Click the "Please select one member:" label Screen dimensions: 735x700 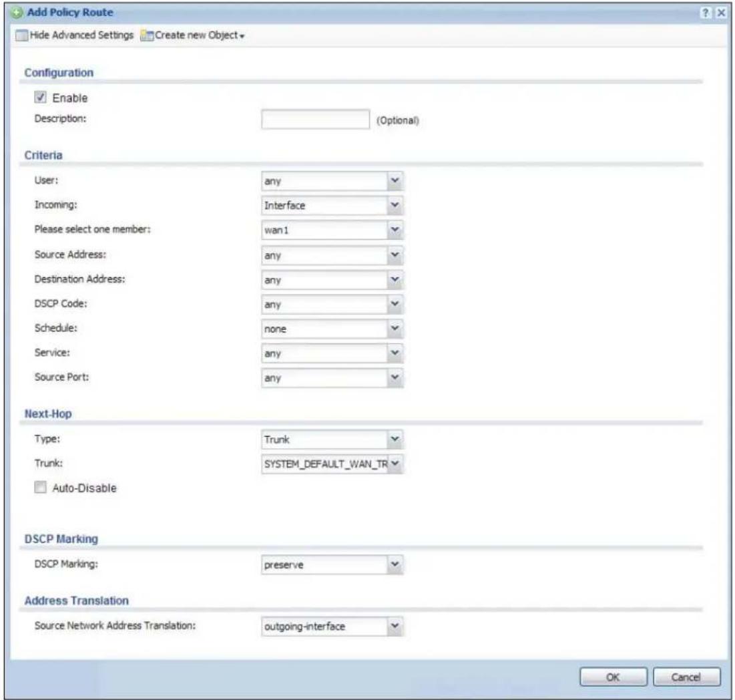(92, 229)
